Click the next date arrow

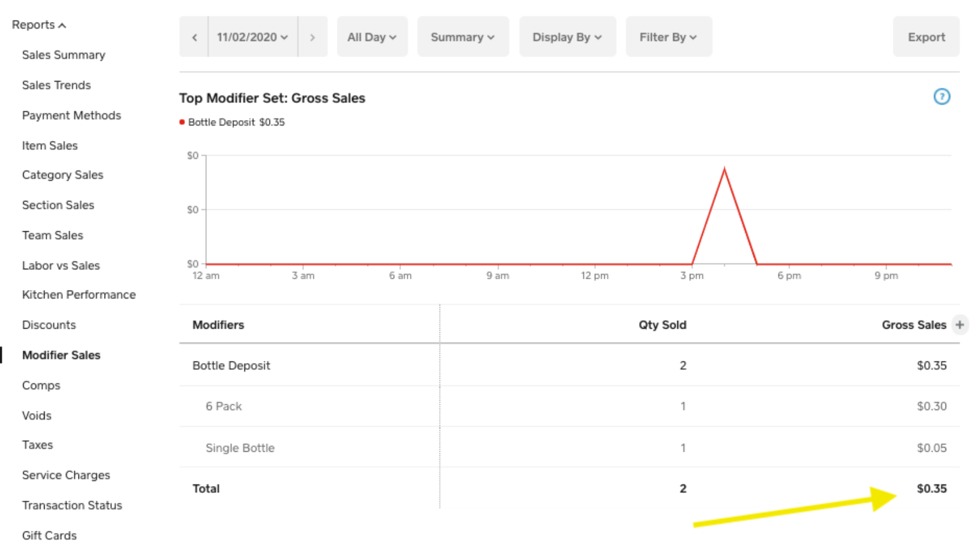click(312, 37)
